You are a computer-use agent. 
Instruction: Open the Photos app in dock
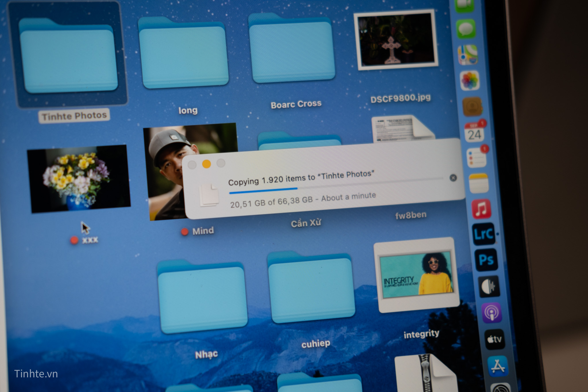(x=470, y=80)
